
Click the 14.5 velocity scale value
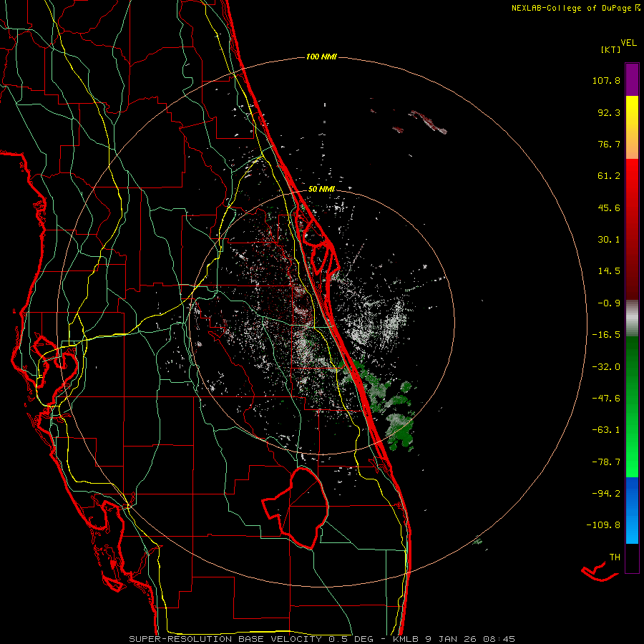pyautogui.click(x=609, y=271)
